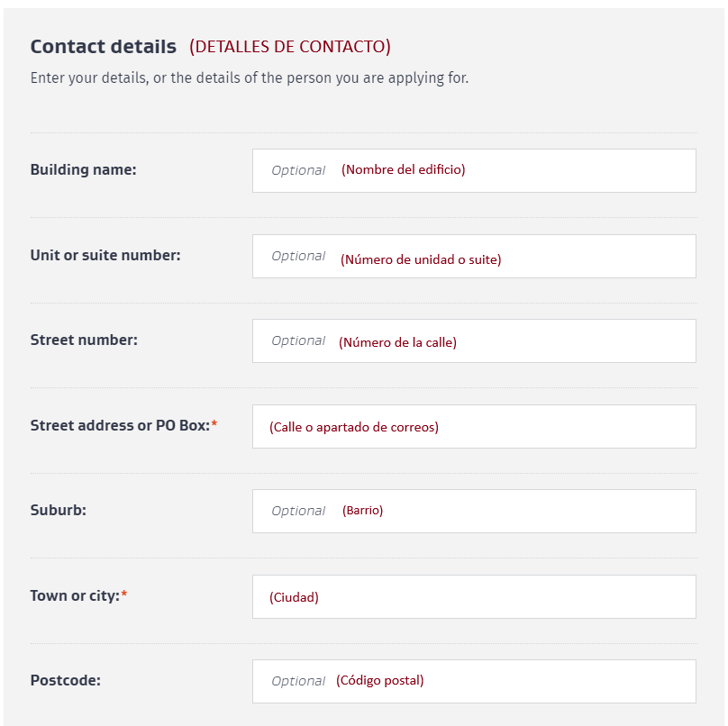Click the red '(Barrio)' annotation text

pos(362,510)
